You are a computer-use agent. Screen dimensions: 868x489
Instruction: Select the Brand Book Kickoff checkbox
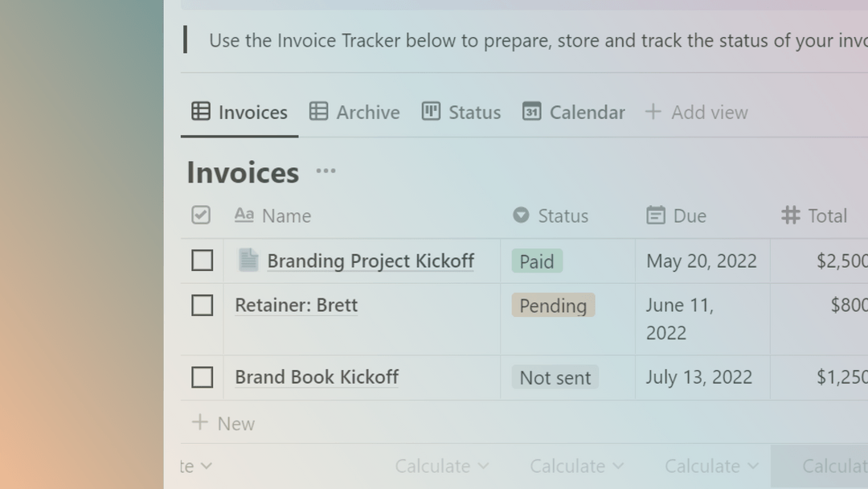(x=201, y=376)
